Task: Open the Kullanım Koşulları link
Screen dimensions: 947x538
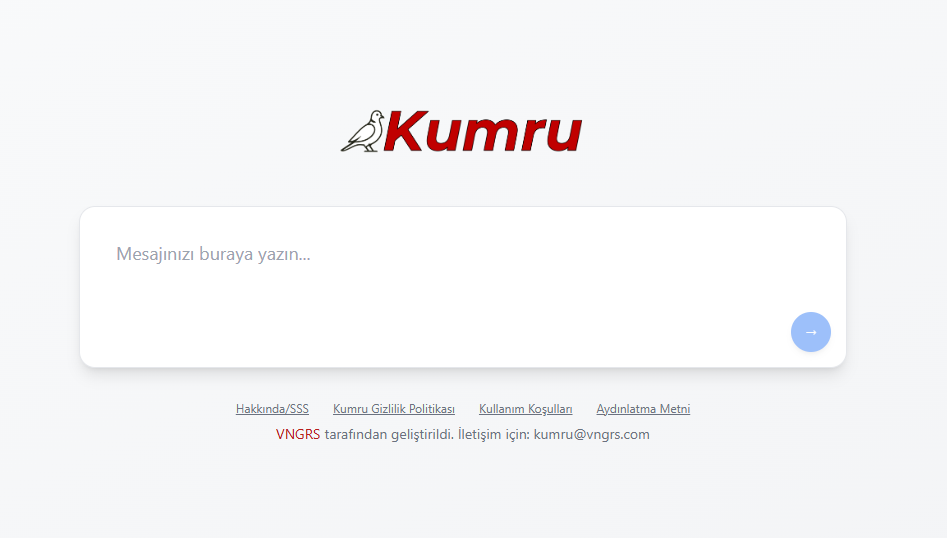Action: coord(525,409)
